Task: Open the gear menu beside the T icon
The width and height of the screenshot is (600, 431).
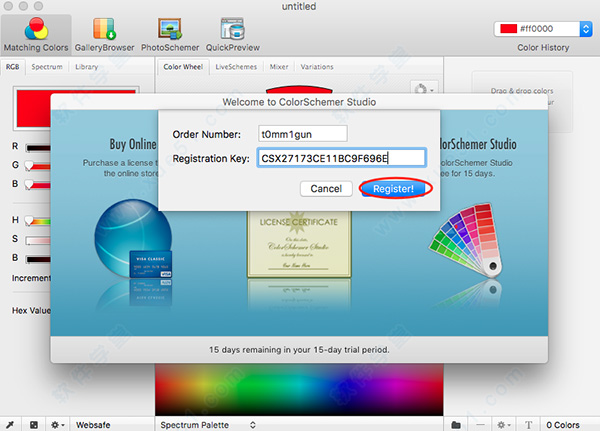Action: (504, 424)
